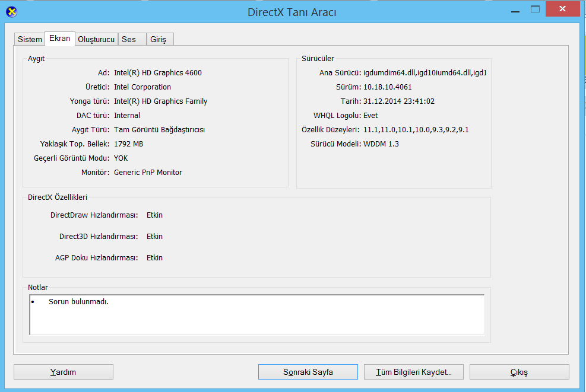Switch to the Sistem tab
Viewport: 586px width, 392px height.
coord(30,39)
